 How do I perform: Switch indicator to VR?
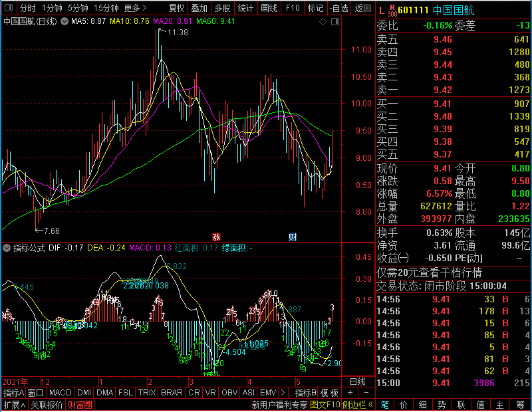click(x=211, y=393)
